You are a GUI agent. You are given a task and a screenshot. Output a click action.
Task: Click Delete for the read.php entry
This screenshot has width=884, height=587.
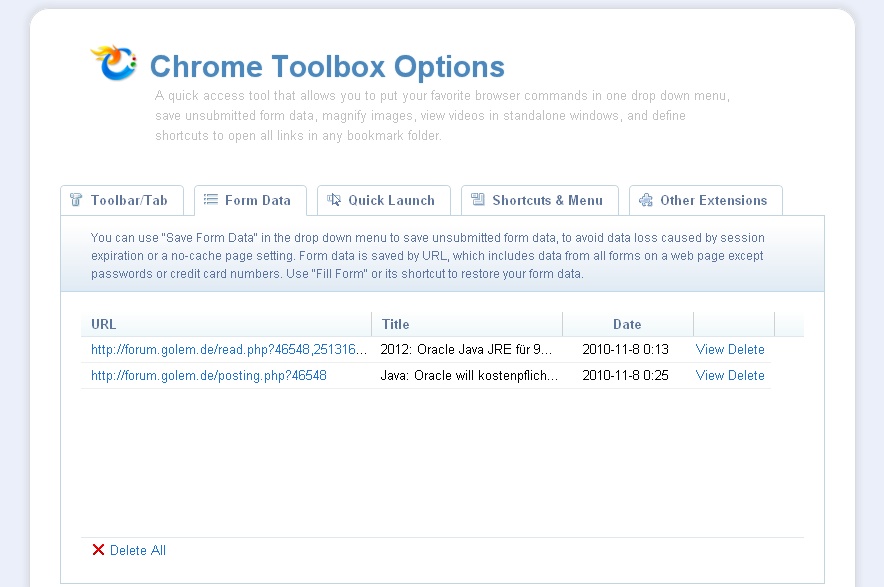pyautogui.click(x=748, y=350)
